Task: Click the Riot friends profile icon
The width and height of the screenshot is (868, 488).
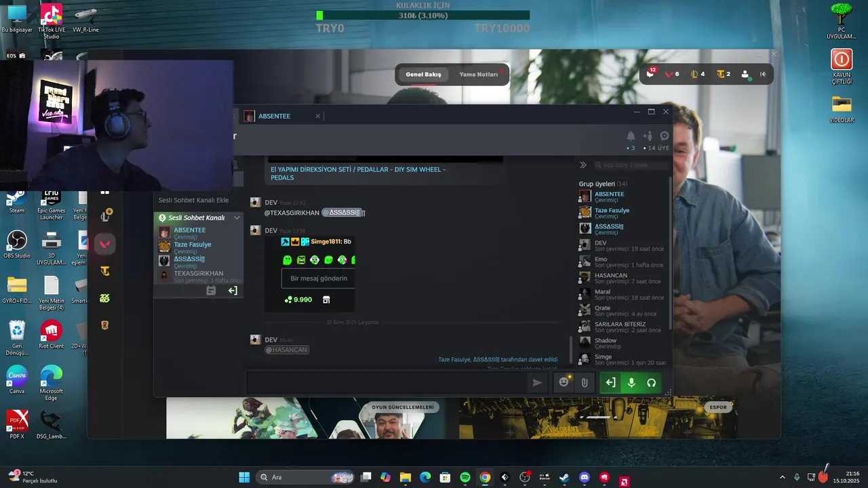Action: (746, 75)
